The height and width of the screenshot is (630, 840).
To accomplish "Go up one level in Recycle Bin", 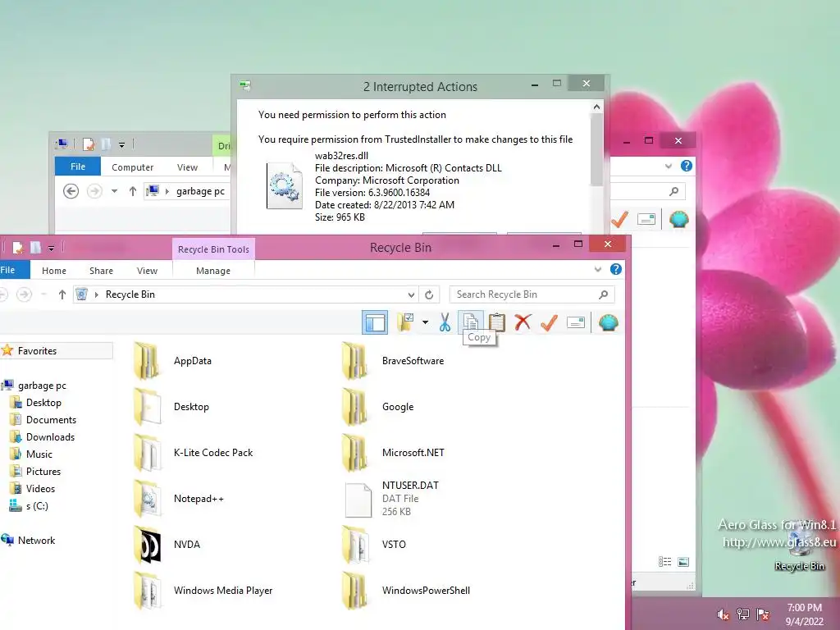I will click(62, 294).
